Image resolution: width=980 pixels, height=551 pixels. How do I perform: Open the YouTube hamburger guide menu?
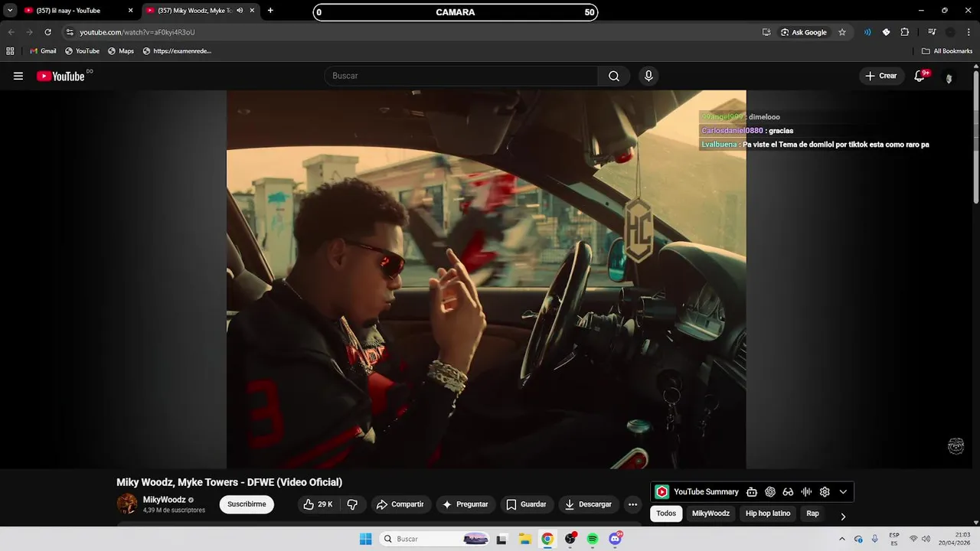tap(18, 76)
